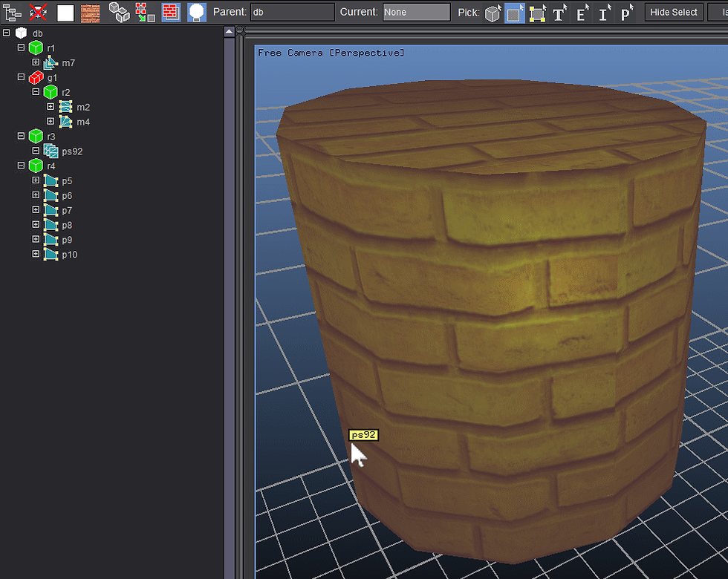Select the Pick P mode icon
This screenshot has height=579, width=728.
[x=626, y=13]
